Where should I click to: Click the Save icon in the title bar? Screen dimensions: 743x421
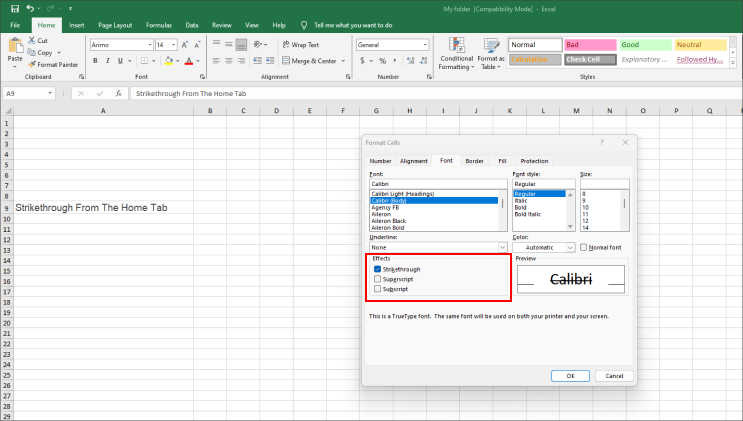(15, 9)
